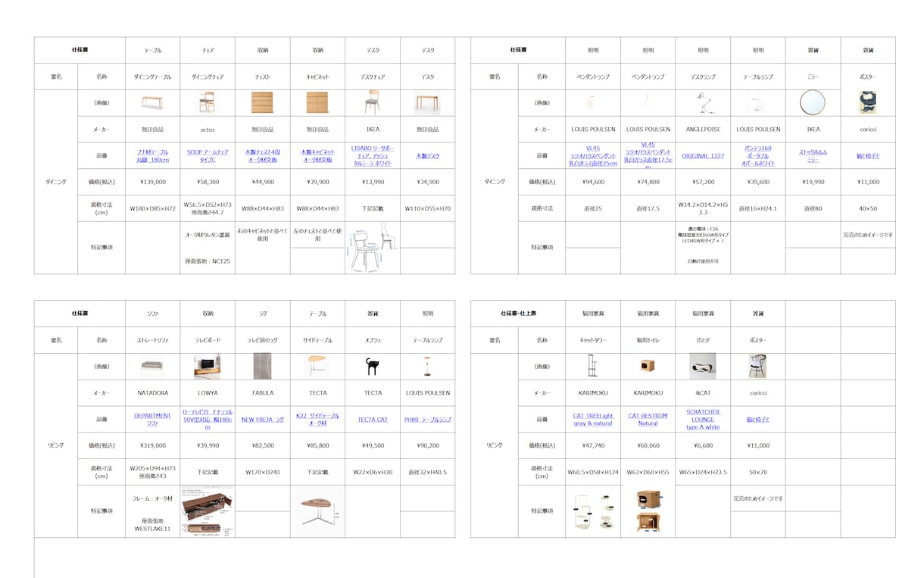Screen dimensions: 924x578
Task: Select the ¥82,500 price cell
Action: click(262, 445)
